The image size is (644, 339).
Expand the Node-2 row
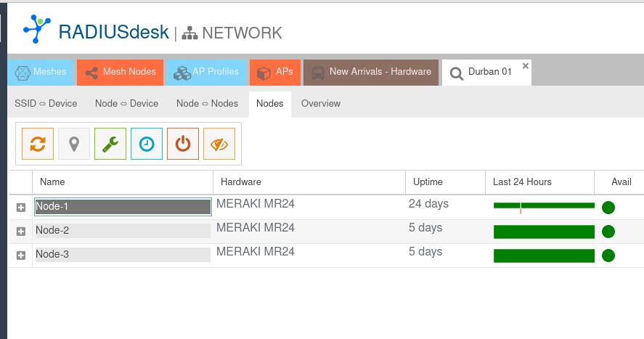(21, 232)
